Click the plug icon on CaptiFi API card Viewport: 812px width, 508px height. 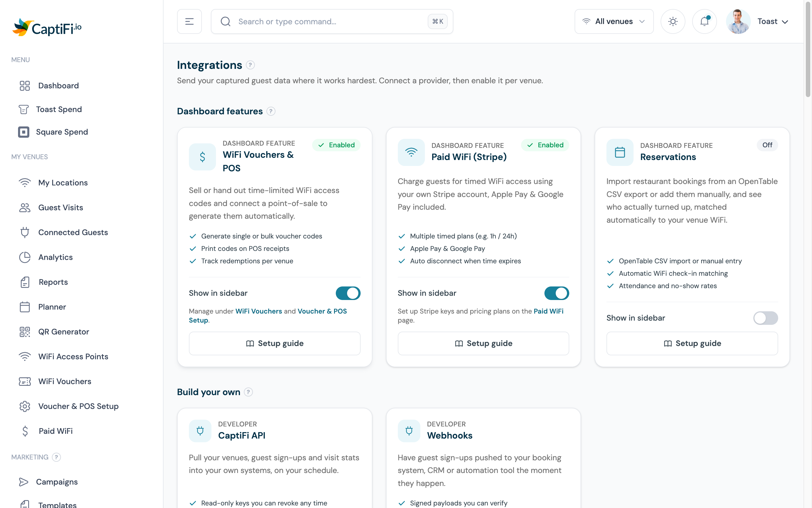pyautogui.click(x=200, y=431)
